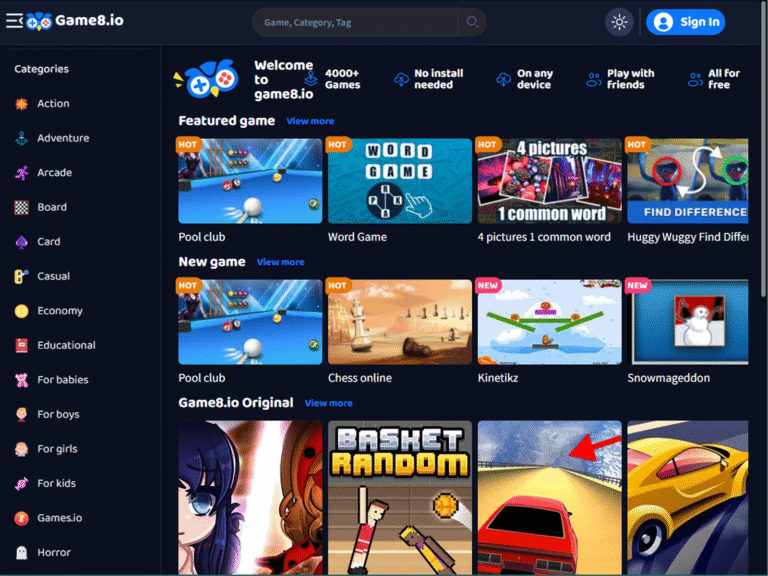Open the anime girls original game thumbnail

[x=250, y=498]
